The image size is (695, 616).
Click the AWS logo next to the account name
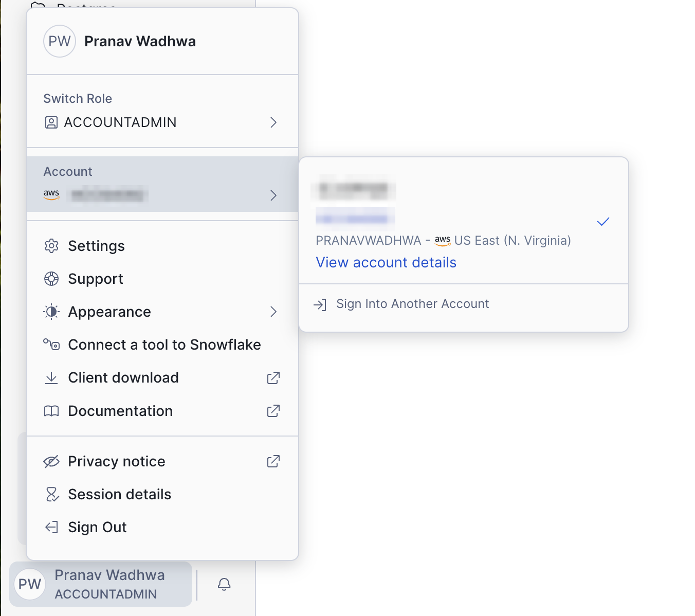click(x=51, y=194)
